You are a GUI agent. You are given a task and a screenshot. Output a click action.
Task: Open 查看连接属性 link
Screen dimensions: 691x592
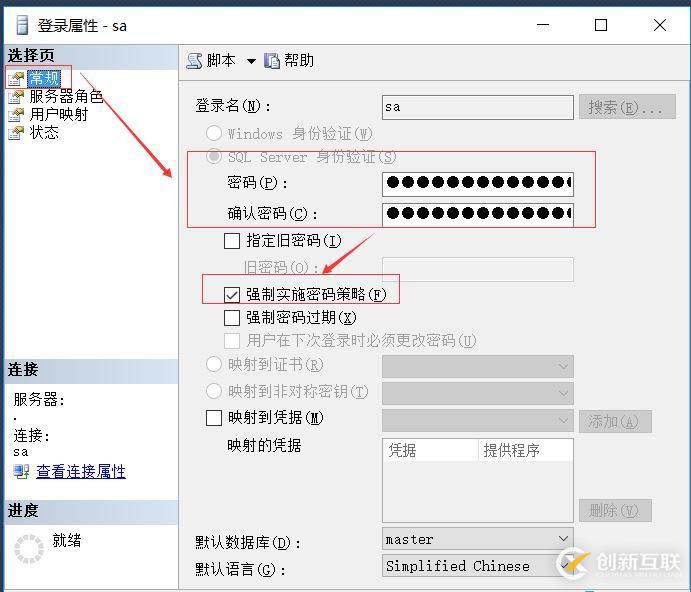click(81, 471)
